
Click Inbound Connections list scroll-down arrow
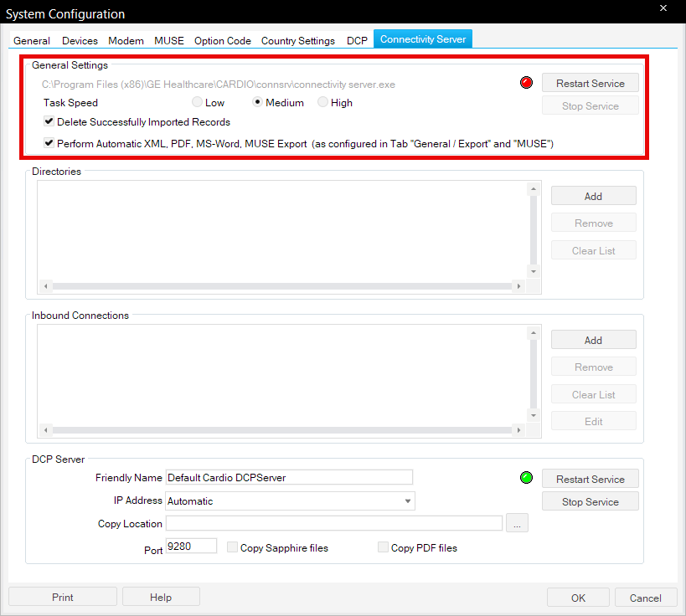[534, 415]
